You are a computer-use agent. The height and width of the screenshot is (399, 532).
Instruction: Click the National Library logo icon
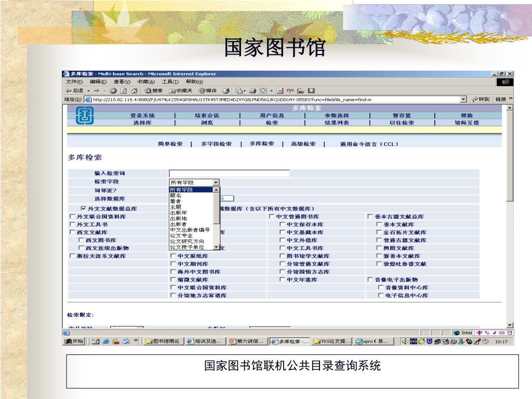(x=85, y=116)
